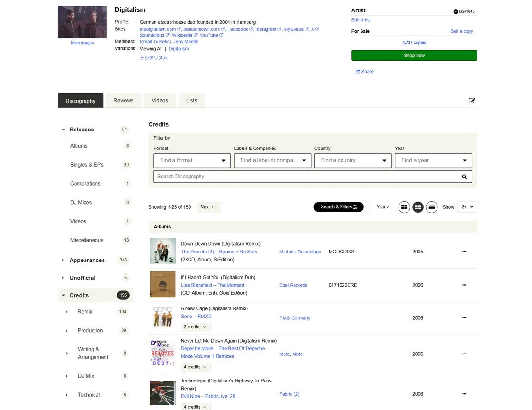The width and height of the screenshot is (532, 410).
Task: Switch to the Lists tab
Action: click(191, 101)
